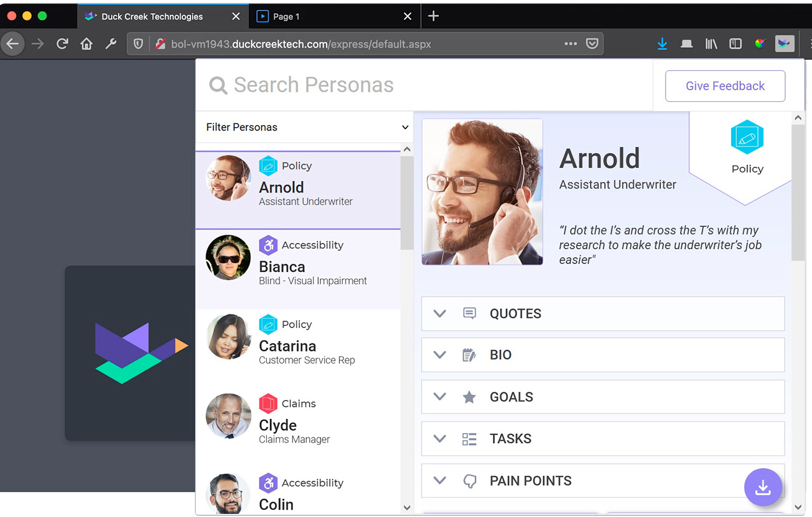Click Accessibility icon beside Colin in list
This screenshot has width=812, height=517.
268,483
